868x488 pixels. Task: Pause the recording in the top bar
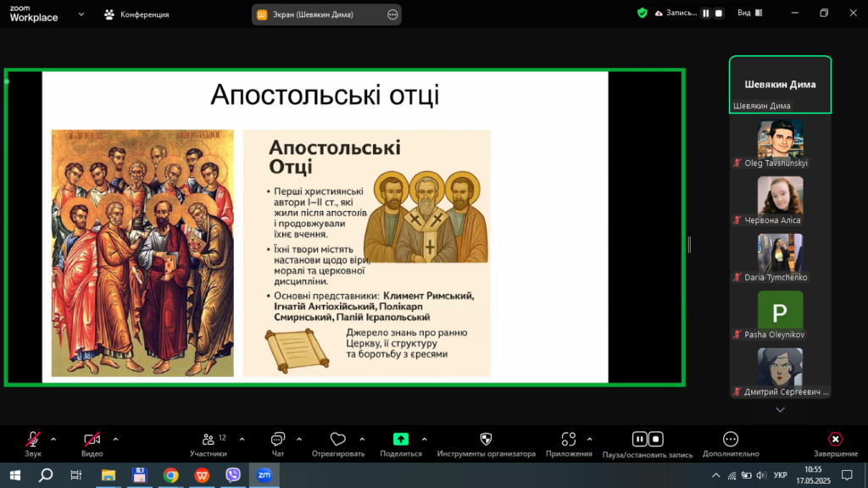coord(705,14)
